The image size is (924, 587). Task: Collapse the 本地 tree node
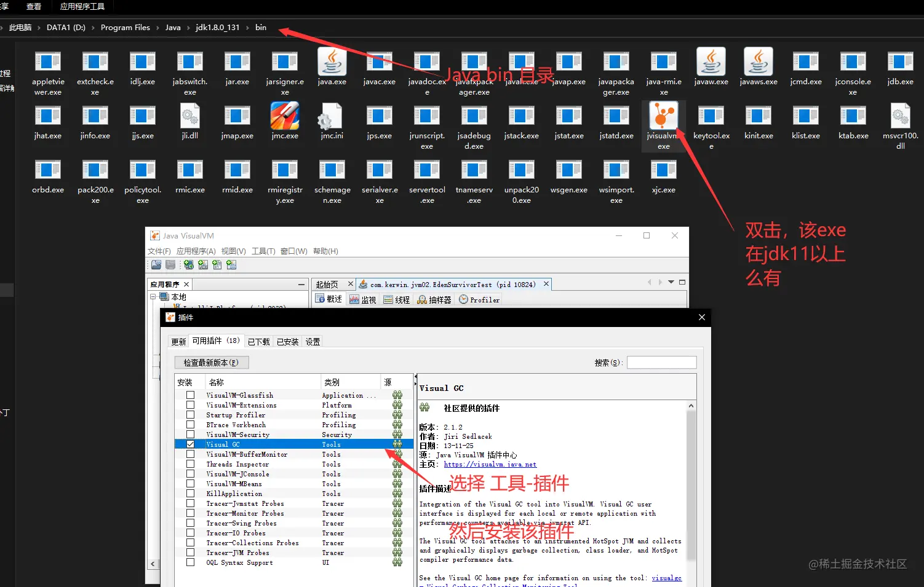coord(153,297)
